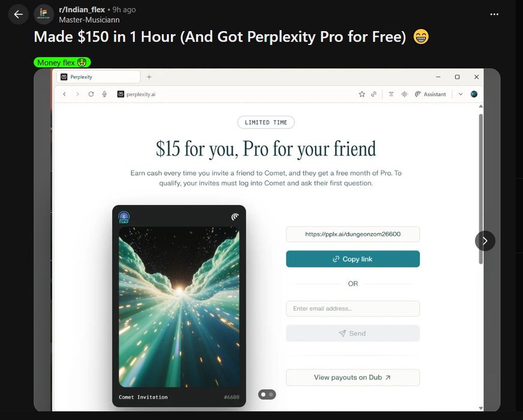Open the post's three-dot options menu
Screen dimensions: 523x420
(x=494, y=14)
